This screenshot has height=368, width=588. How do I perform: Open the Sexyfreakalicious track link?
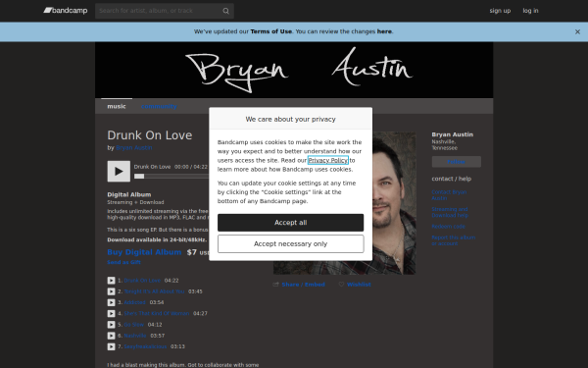click(145, 346)
